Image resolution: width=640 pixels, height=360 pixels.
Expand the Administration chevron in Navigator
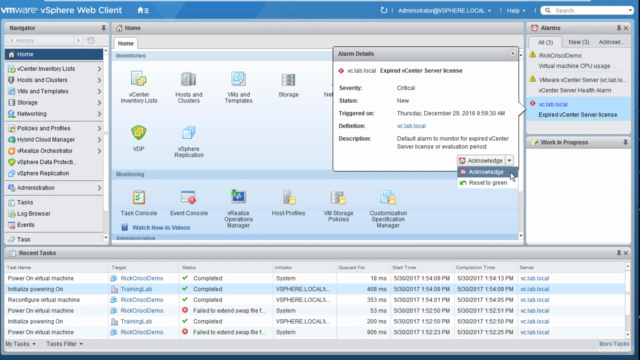tap(99, 188)
